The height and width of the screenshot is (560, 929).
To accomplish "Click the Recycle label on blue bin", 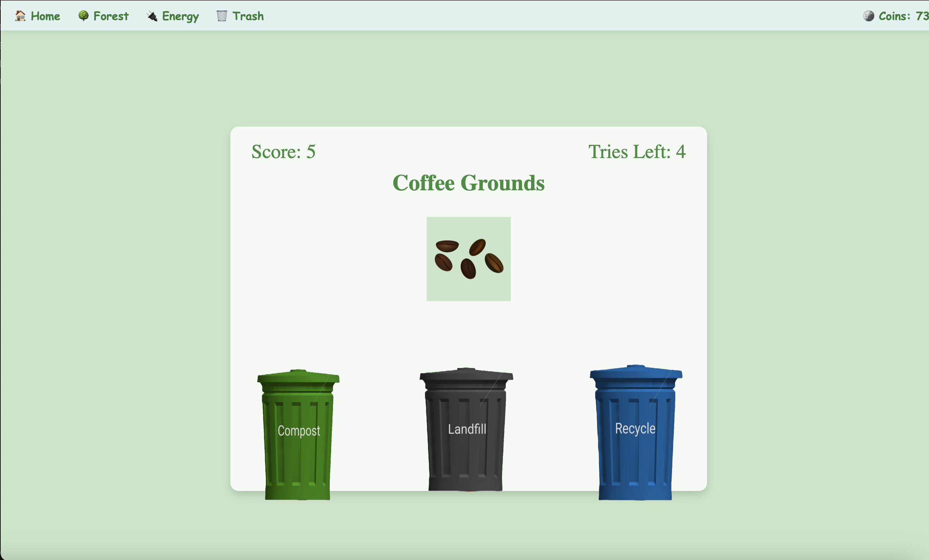I will coord(635,429).
